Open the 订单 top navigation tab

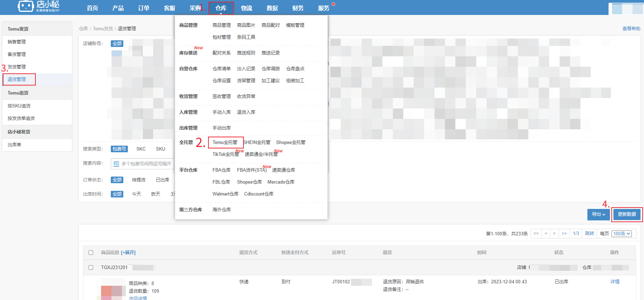144,8
